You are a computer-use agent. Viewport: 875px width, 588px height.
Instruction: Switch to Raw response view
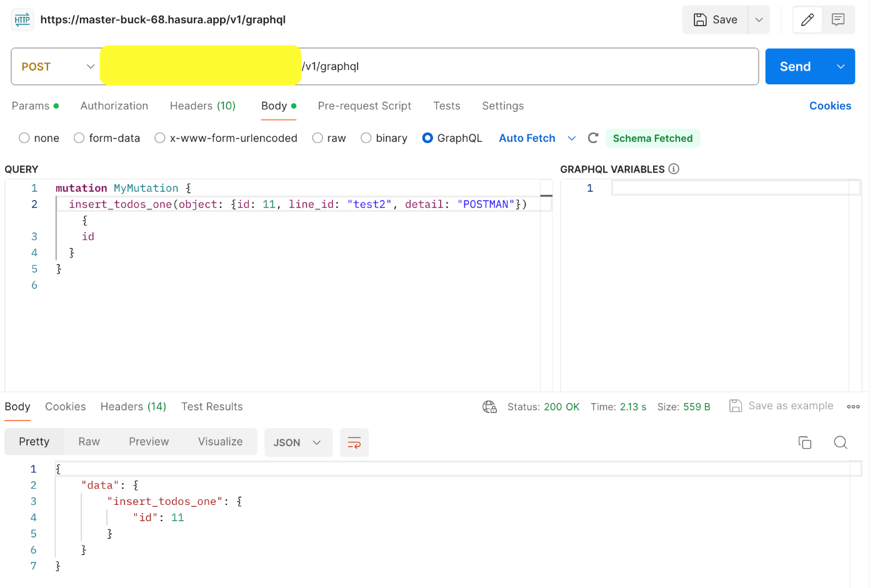click(89, 442)
